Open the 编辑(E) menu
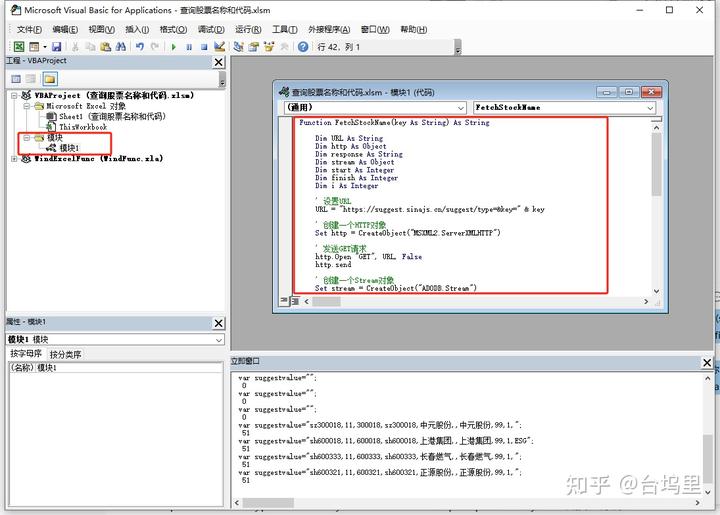Screen dimensions: 720x515 65,29
